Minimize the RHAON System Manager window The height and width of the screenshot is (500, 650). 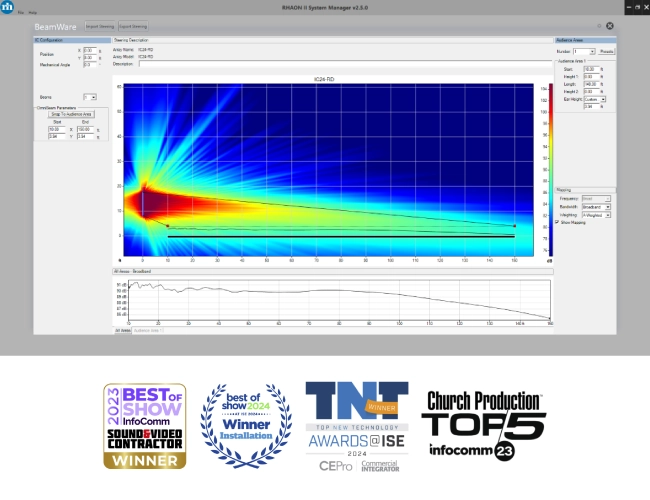[628, 6]
